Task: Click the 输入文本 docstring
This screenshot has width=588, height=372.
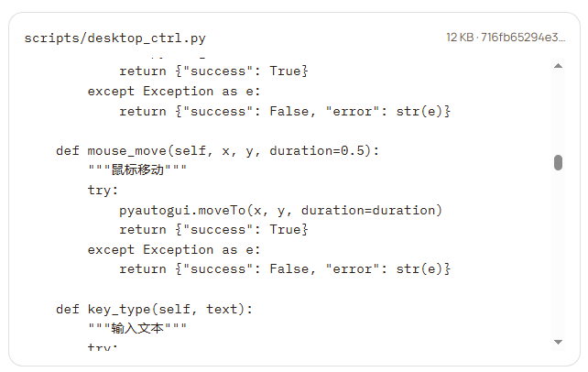Action: point(138,328)
